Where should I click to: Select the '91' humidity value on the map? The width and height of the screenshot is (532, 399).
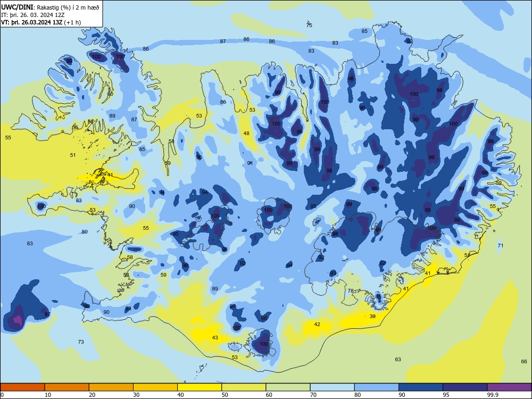pyautogui.click(x=250, y=163)
